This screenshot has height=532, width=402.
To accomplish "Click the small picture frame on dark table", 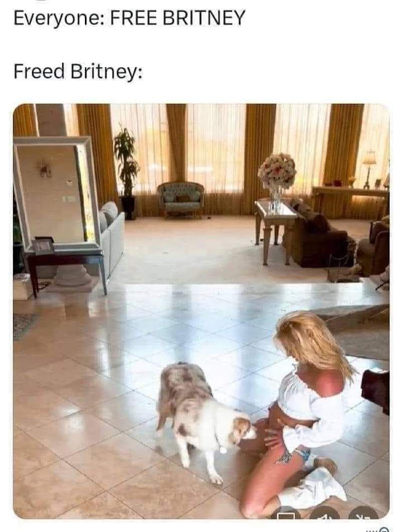I will 44,246.
